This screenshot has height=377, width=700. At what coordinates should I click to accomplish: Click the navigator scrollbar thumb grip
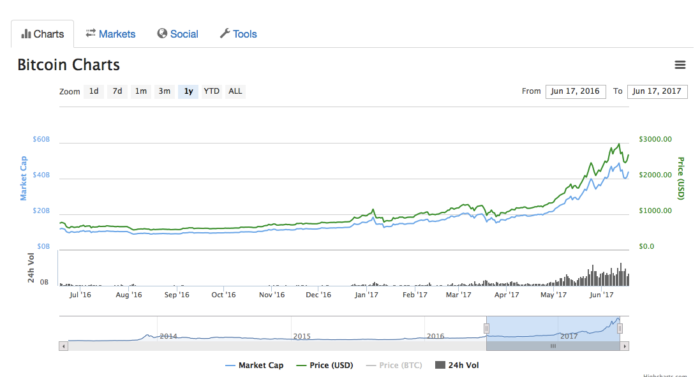point(553,346)
